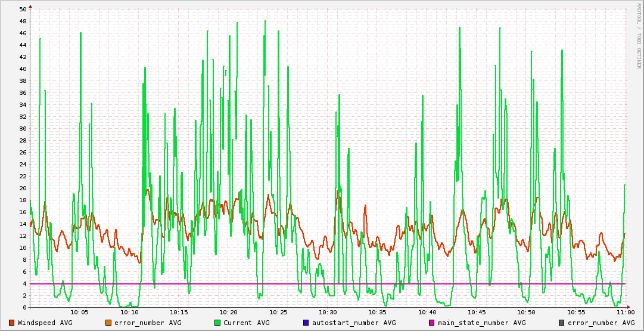This screenshot has height=331, width=644.
Task: Click the gray error_number legend swatch
Action: point(561,323)
